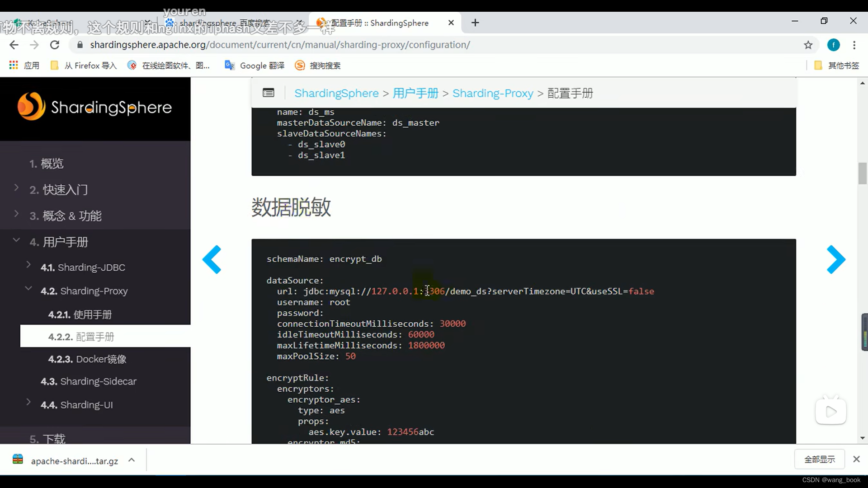Click text masterDataSourceName: ds_master
The width and height of the screenshot is (868, 488).
click(x=358, y=123)
